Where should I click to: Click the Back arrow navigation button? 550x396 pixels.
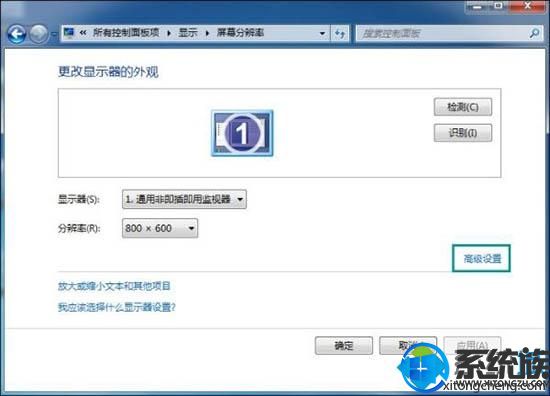point(16,34)
